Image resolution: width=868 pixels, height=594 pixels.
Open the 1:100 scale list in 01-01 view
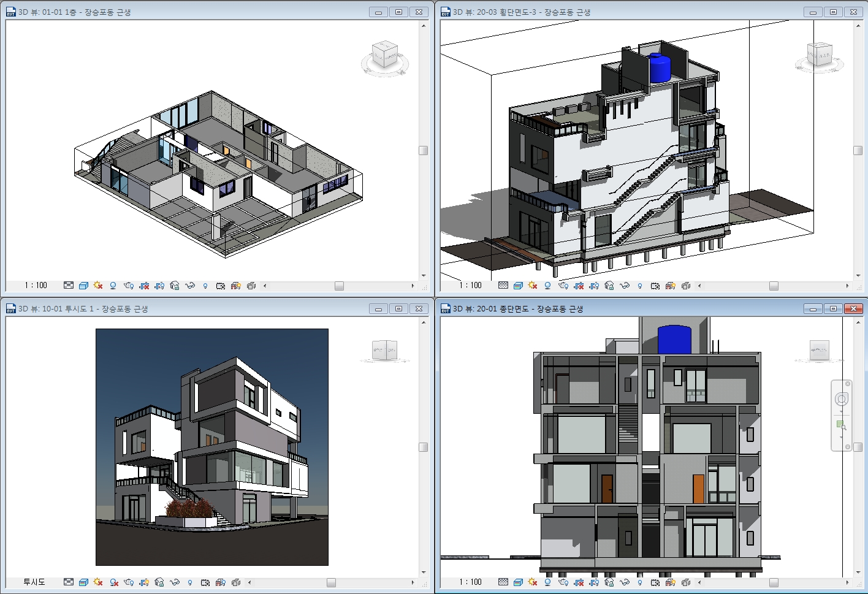[36, 286]
